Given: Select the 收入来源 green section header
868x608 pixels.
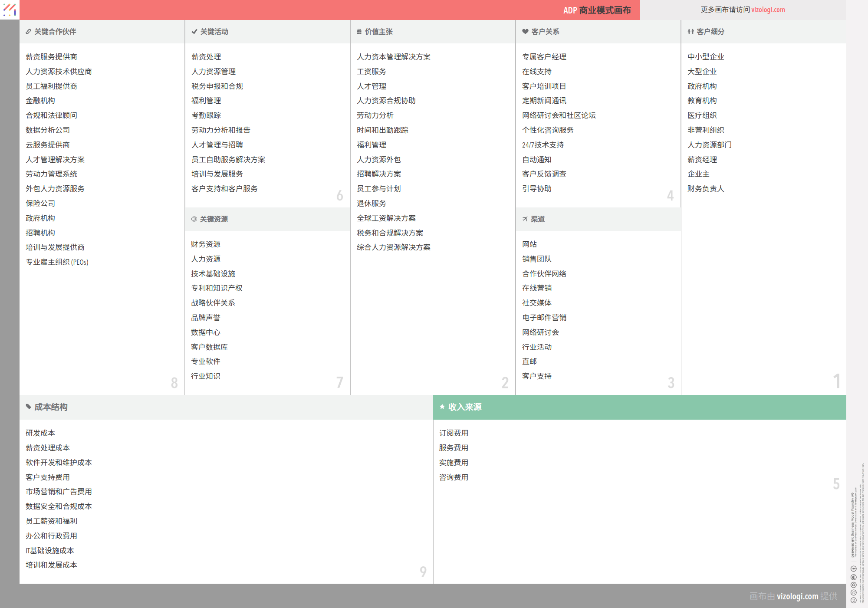Looking at the screenshot, I should (464, 407).
